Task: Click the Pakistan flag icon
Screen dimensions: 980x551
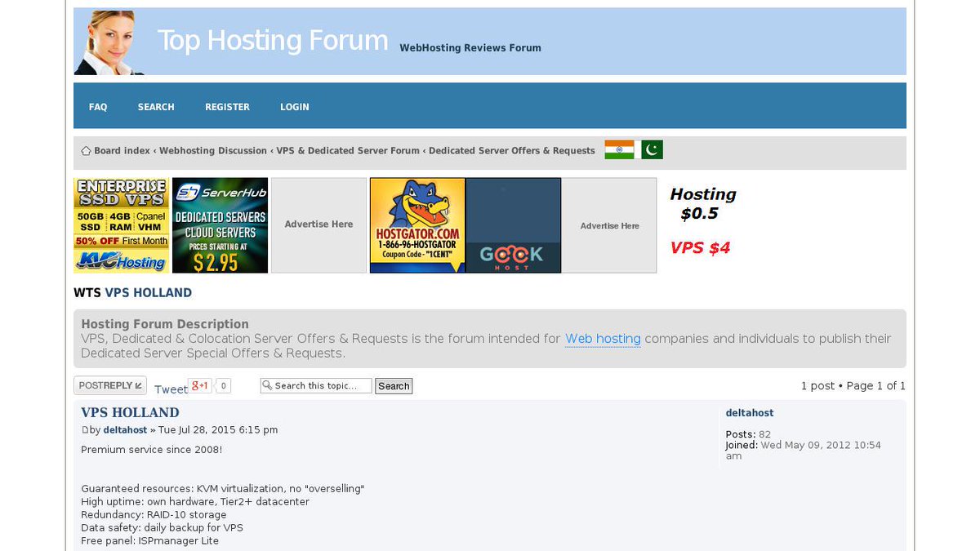Action: [x=650, y=149]
